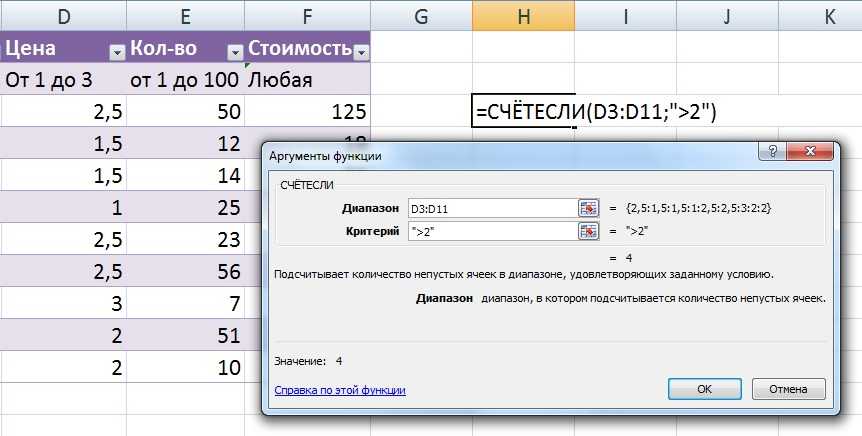Confirm the function with OK
Viewport: 862px width, 436px height.
tap(705, 389)
